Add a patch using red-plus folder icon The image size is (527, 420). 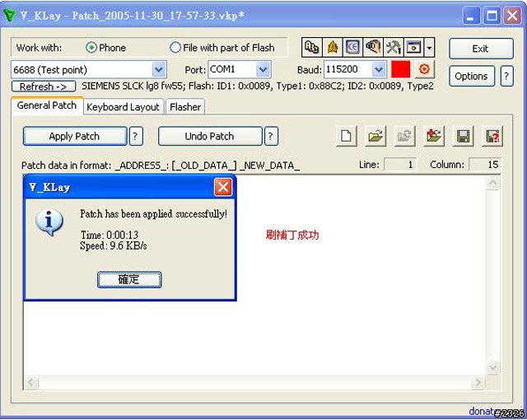coord(434,136)
